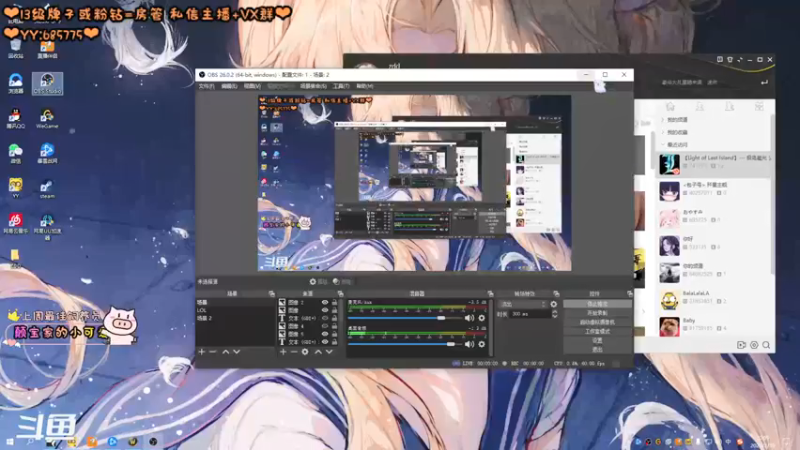
Task: Pop out the Scenes dock panel
Action: [271, 294]
